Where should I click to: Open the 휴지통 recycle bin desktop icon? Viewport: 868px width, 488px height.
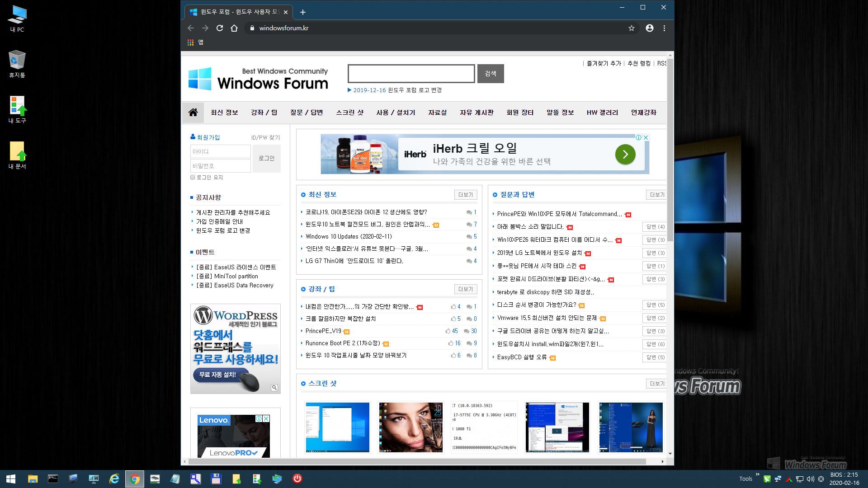pos(17,64)
